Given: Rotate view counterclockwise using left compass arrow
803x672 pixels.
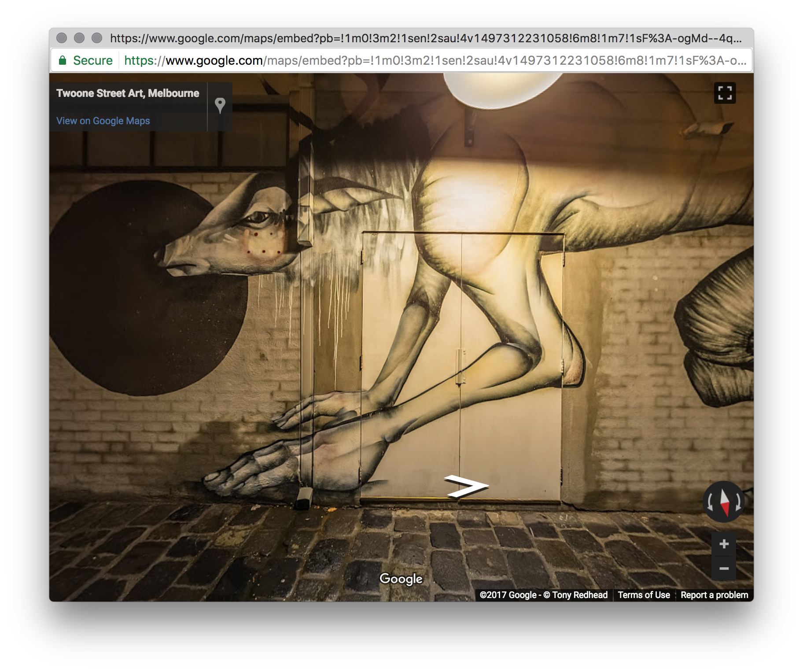Looking at the screenshot, I should point(710,502).
